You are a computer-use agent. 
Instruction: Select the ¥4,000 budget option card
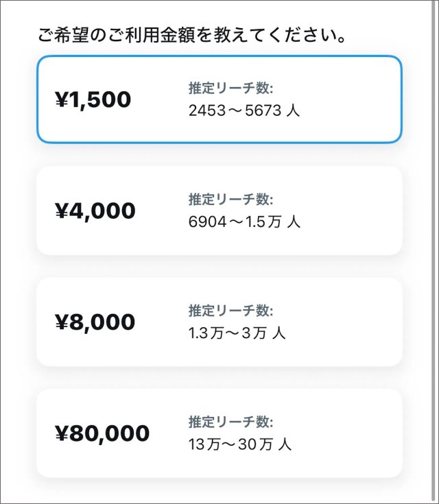click(x=219, y=211)
